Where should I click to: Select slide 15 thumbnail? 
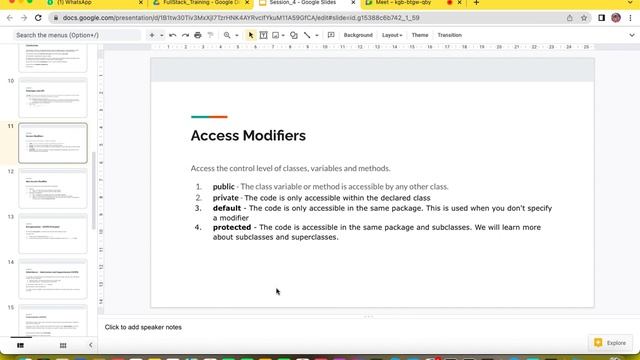tap(53, 320)
